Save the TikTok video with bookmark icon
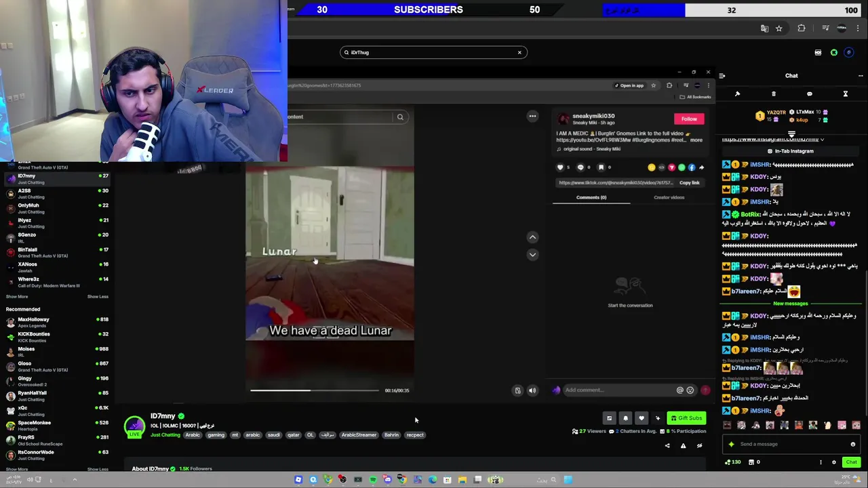868x488 pixels. [x=601, y=167]
